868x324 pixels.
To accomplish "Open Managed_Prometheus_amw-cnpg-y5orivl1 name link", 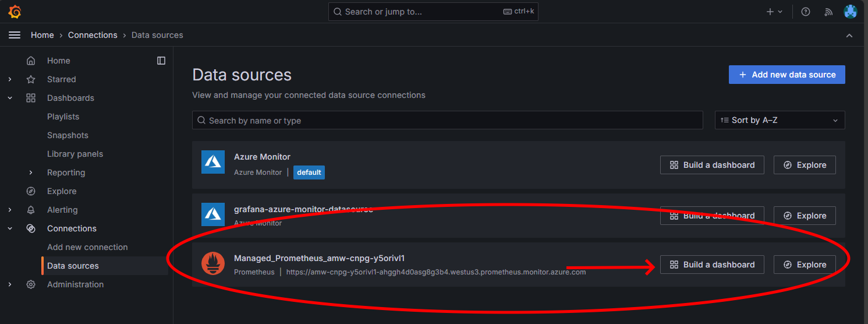I will [x=319, y=258].
